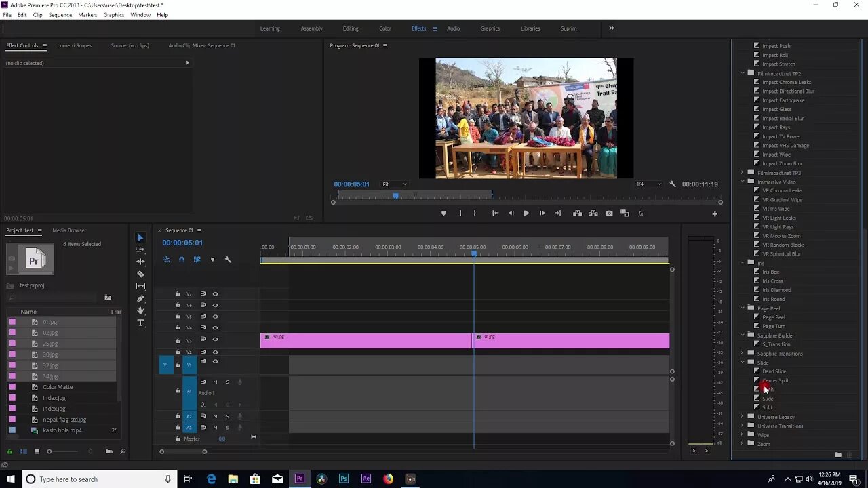868x488 pixels.
Task: Toggle Linked Selection in timeline
Action: pyautogui.click(x=197, y=260)
